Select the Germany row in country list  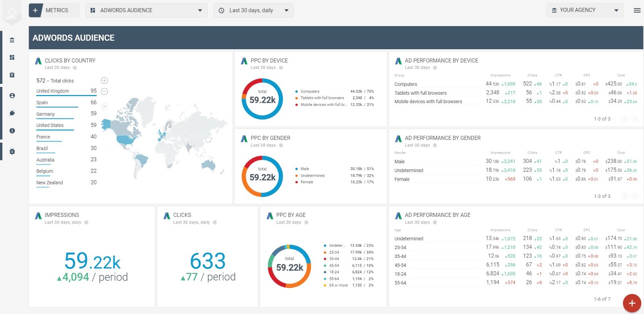pos(66,114)
